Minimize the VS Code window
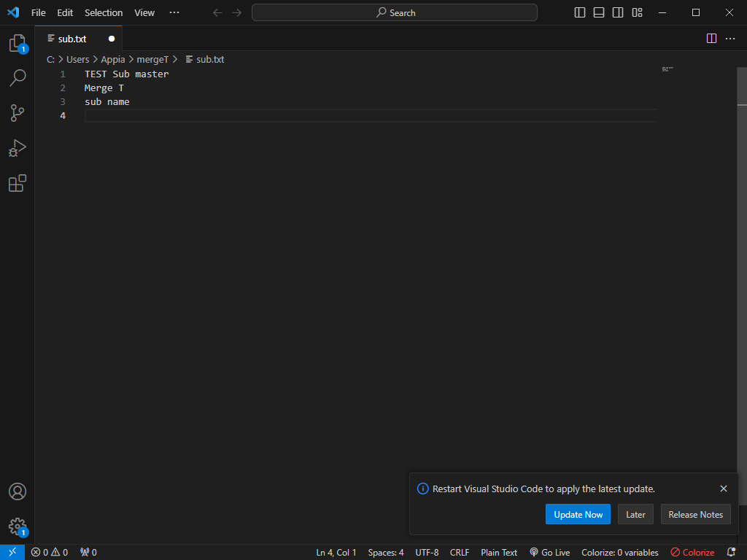The height and width of the screenshot is (560, 747). click(x=662, y=13)
